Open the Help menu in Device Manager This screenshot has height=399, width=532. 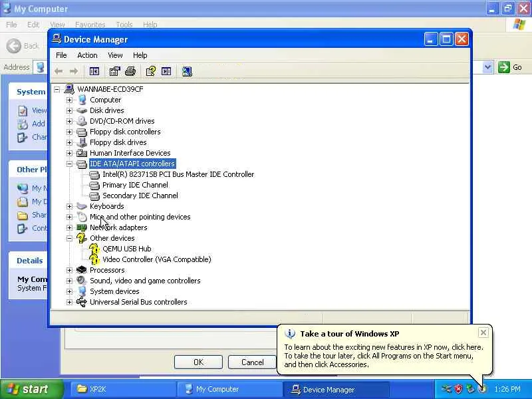pos(140,55)
